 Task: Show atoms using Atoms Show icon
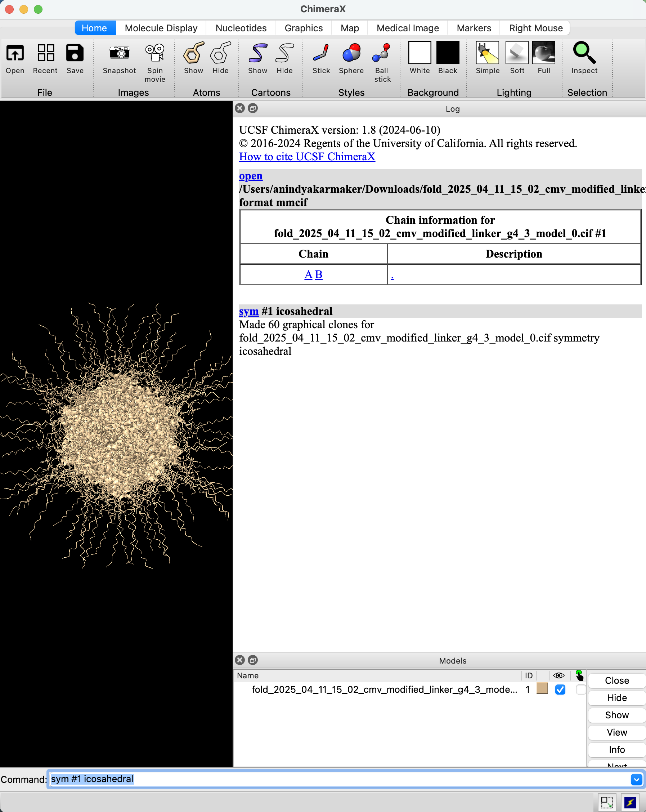(x=193, y=53)
